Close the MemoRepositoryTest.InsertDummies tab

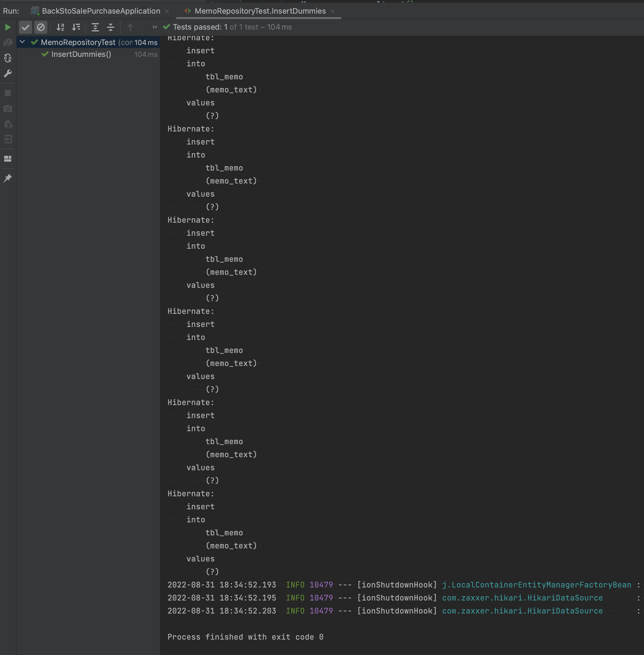[333, 11]
